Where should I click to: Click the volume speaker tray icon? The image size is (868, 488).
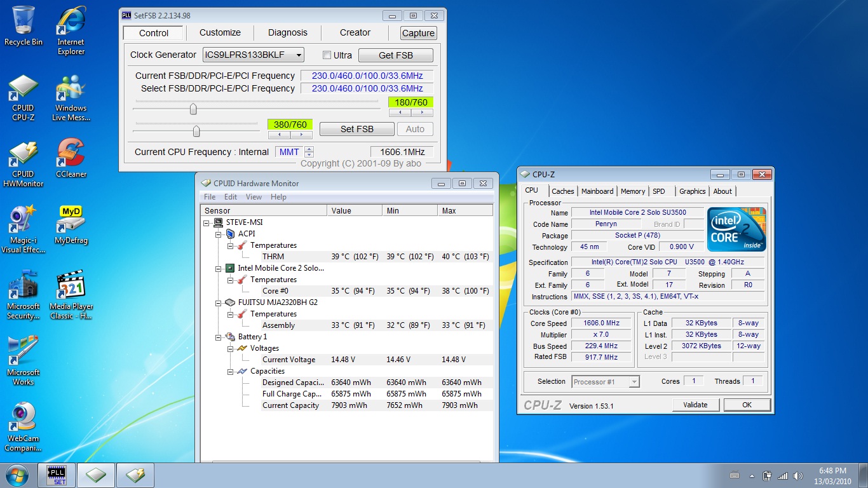coord(798,475)
